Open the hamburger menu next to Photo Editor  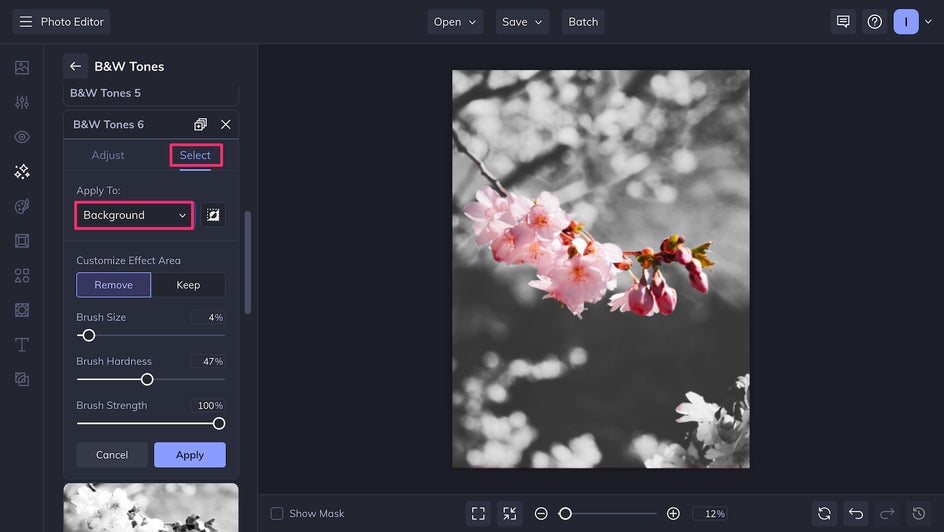pos(26,22)
